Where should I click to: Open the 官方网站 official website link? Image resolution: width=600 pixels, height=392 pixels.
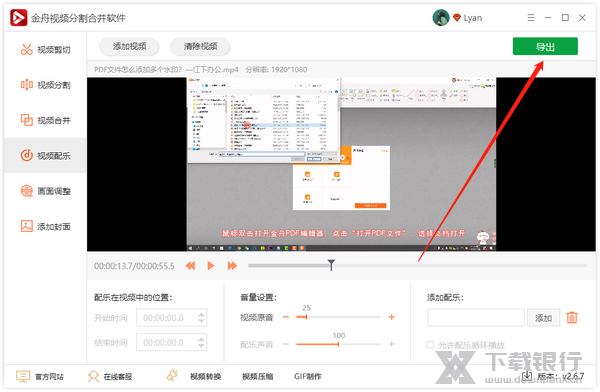pyautogui.click(x=40, y=377)
